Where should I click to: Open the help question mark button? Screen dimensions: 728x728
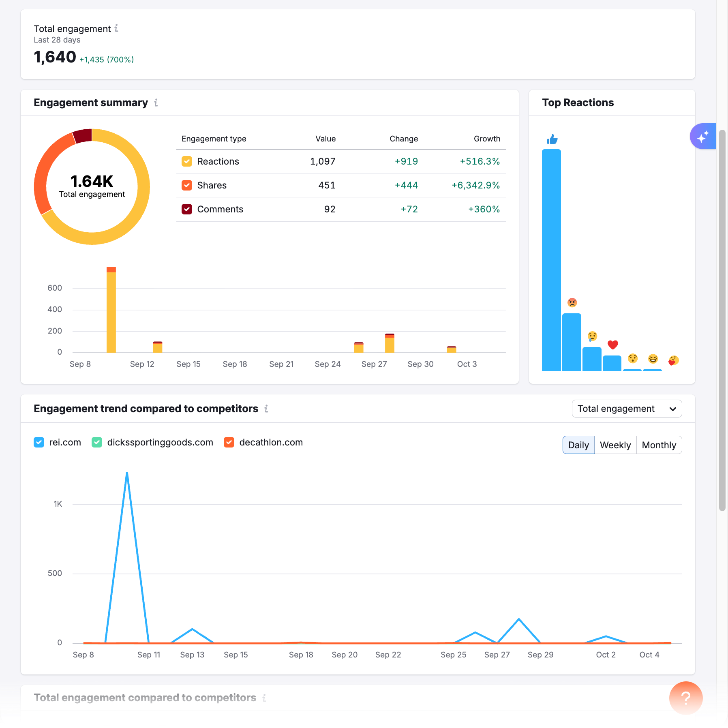685,698
